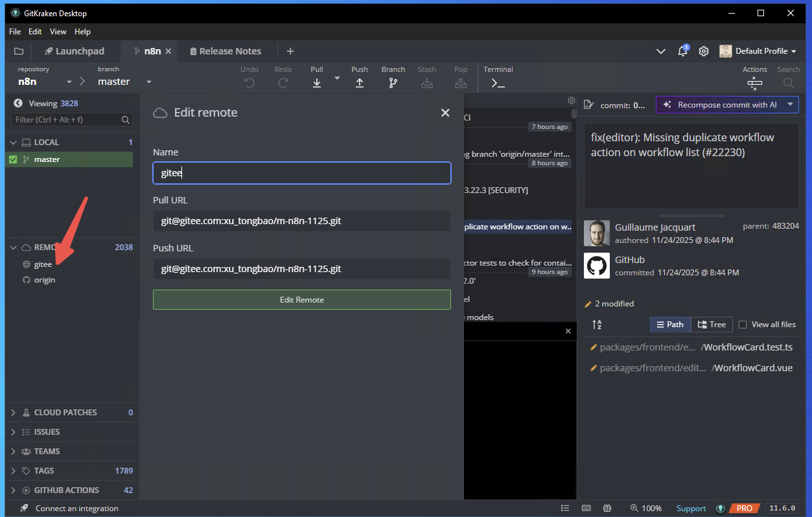Expand the CLOUD PATCHES section
The height and width of the screenshot is (517, 812).
tap(13, 413)
